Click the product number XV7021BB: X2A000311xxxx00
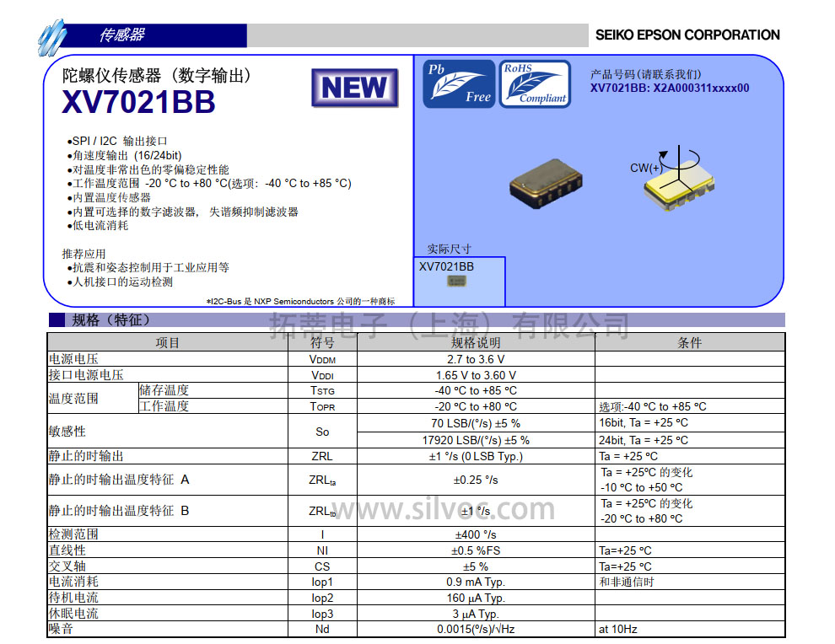The image size is (835, 644). (x=670, y=89)
